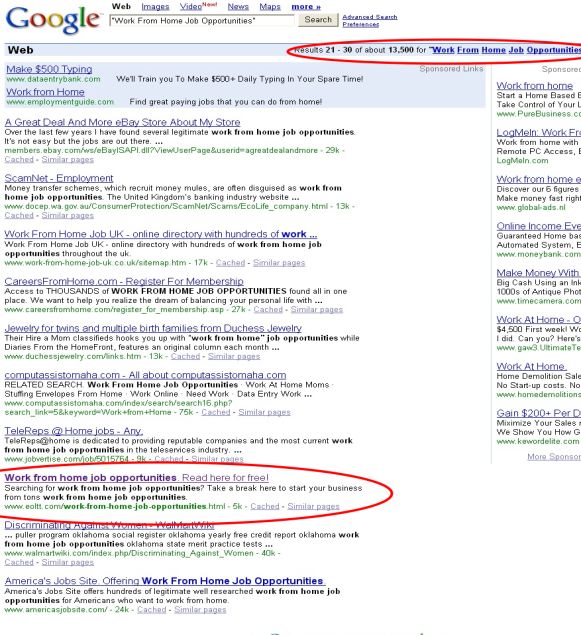Image resolution: width=581 pixels, height=635 pixels.
Task: Open cached copy of walmartwiki.com result
Action: tap(19, 563)
